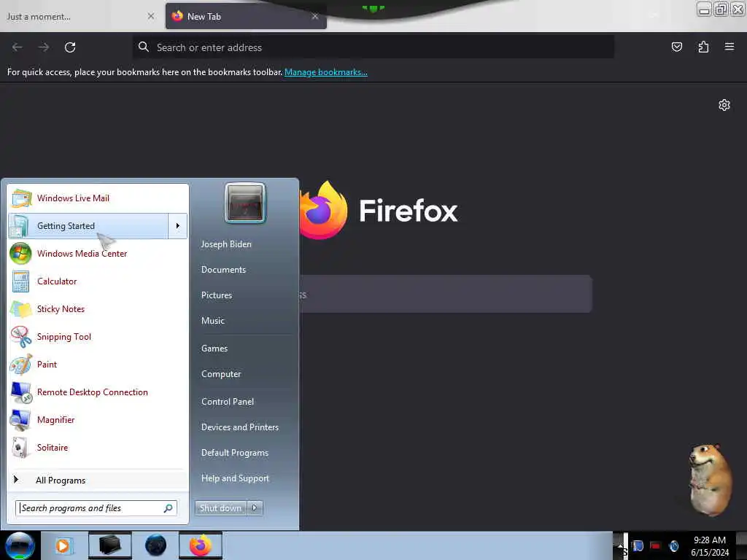The image size is (747, 560).
Task: Open the Calculator app
Action: (x=98, y=281)
